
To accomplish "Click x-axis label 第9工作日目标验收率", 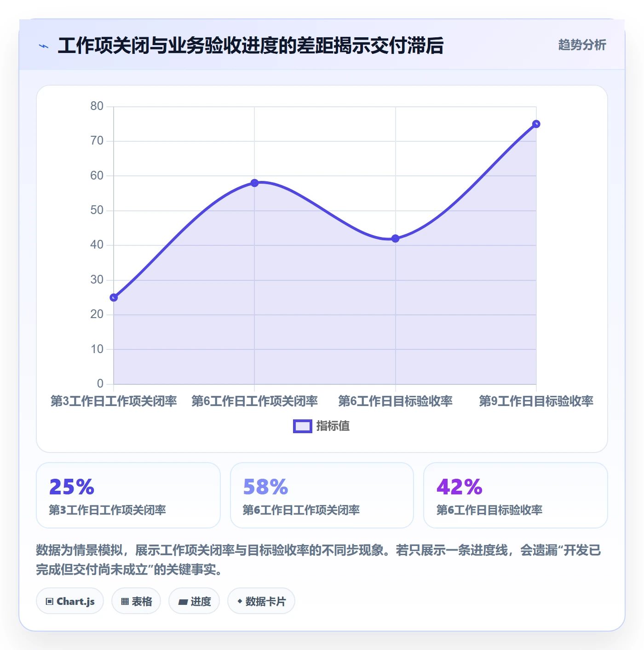I will tap(536, 401).
